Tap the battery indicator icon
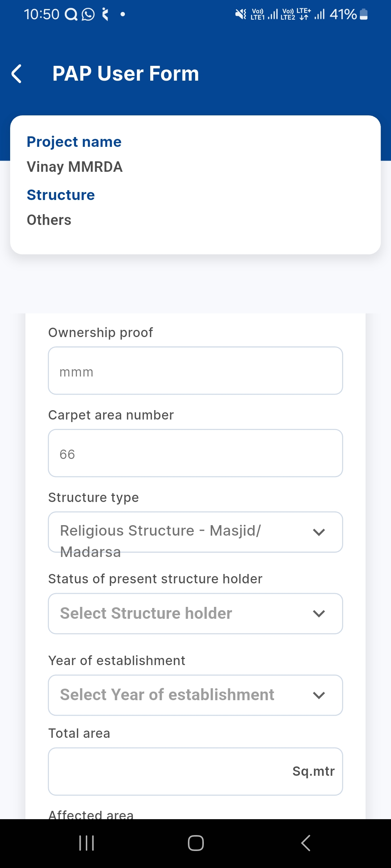This screenshot has height=868, width=391. [x=364, y=14]
